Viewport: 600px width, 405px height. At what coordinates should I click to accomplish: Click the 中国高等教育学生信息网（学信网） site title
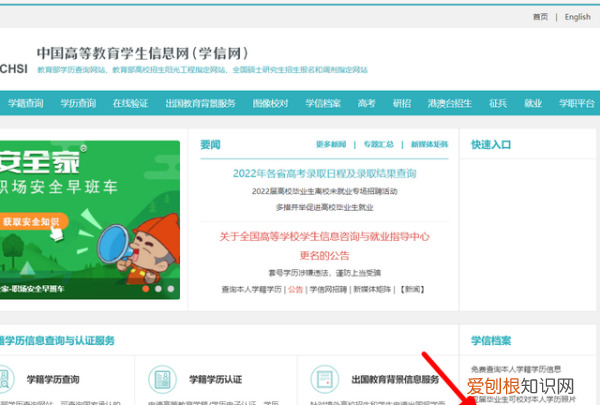(x=142, y=53)
